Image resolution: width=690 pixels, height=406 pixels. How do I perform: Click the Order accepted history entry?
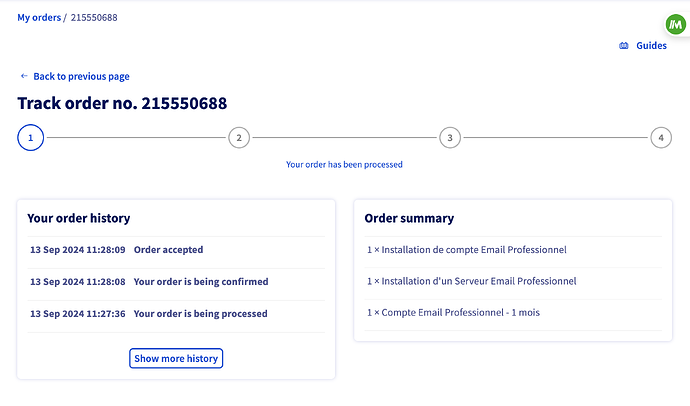pos(176,250)
